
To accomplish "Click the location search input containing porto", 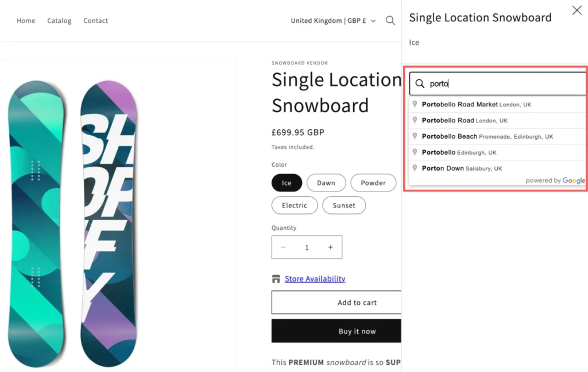I will [x=505, y=84].
